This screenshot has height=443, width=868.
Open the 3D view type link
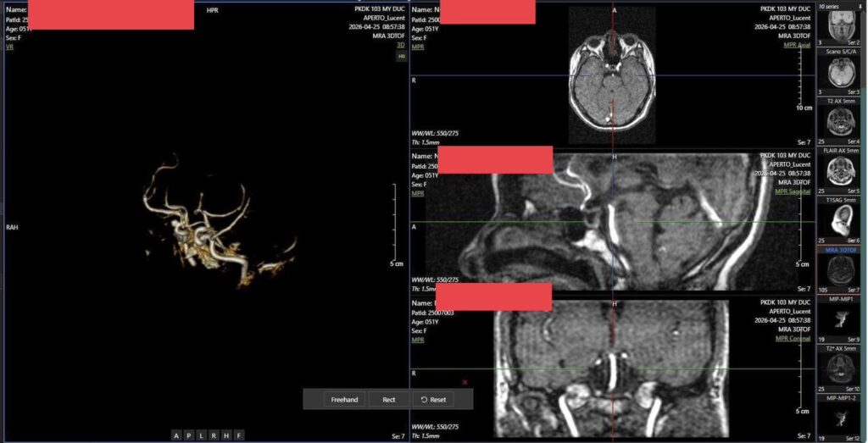pyautogui.click(x=401, y=45)
